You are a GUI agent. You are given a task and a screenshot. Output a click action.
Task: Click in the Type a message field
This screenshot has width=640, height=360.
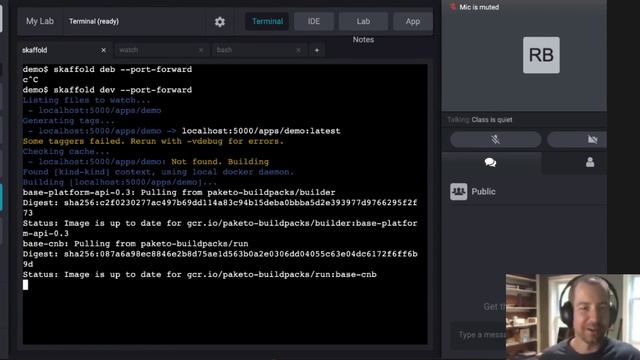click(478, 335)
